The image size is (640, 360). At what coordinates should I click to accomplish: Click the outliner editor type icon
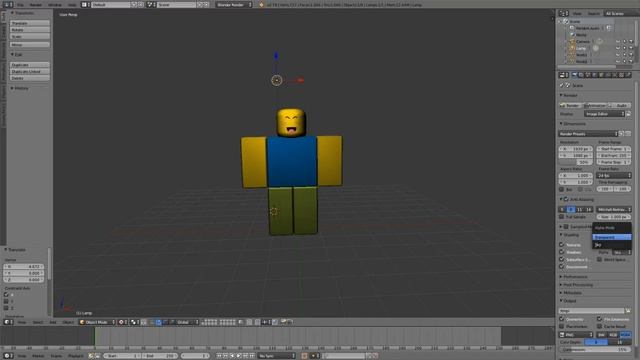click(563, 13)
